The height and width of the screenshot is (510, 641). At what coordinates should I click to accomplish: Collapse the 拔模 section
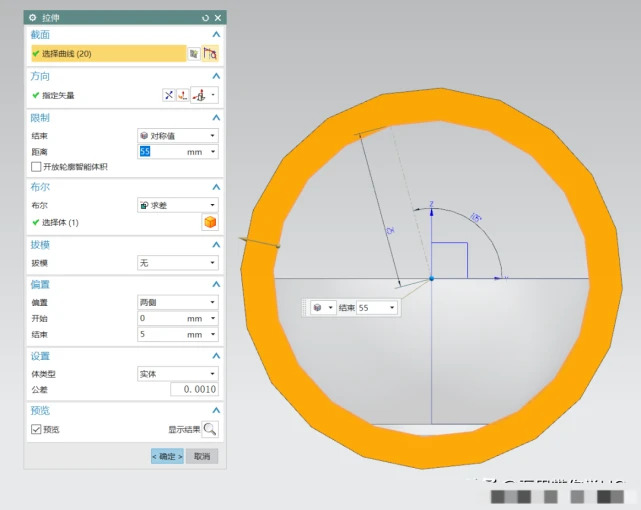[x=214, y=245]
